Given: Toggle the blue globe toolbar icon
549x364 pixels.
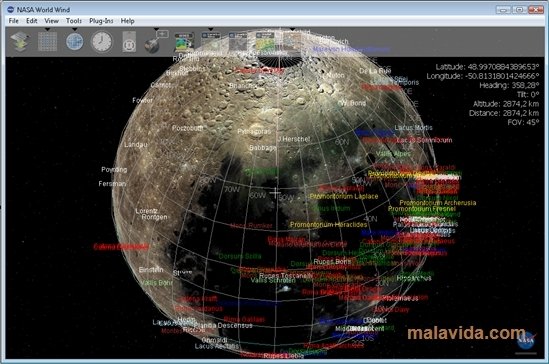Looking at the screenshot, I should (75, 42).
